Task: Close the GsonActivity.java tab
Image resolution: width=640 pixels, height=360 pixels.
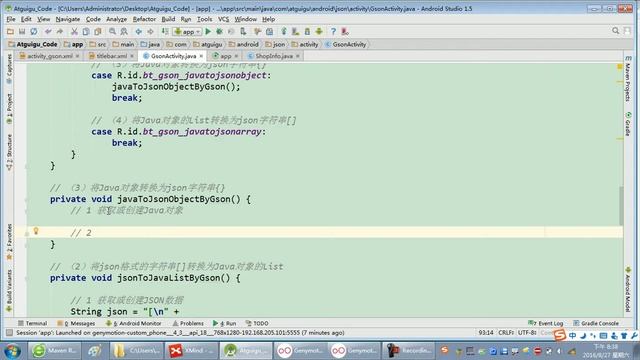Action: [201, 56]
